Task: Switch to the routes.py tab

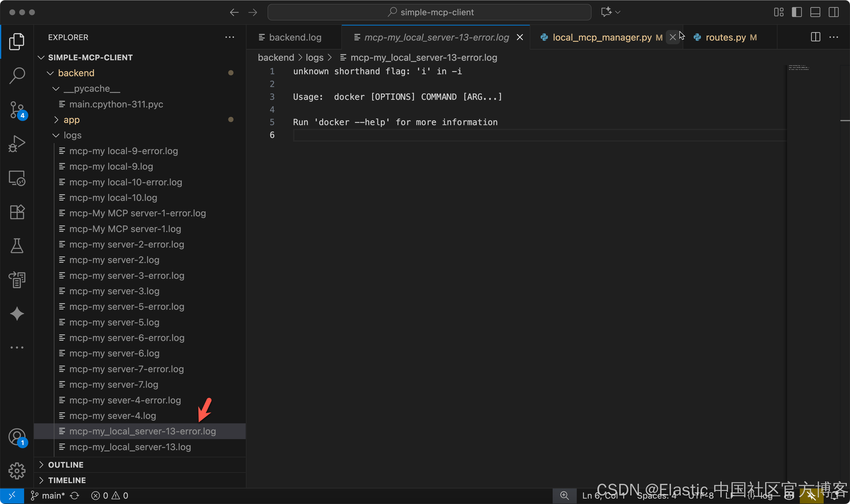Action: click(725, 37)
